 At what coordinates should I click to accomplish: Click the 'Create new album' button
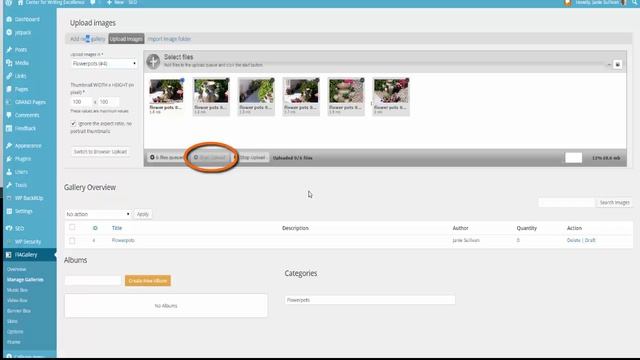coord(148,280)
